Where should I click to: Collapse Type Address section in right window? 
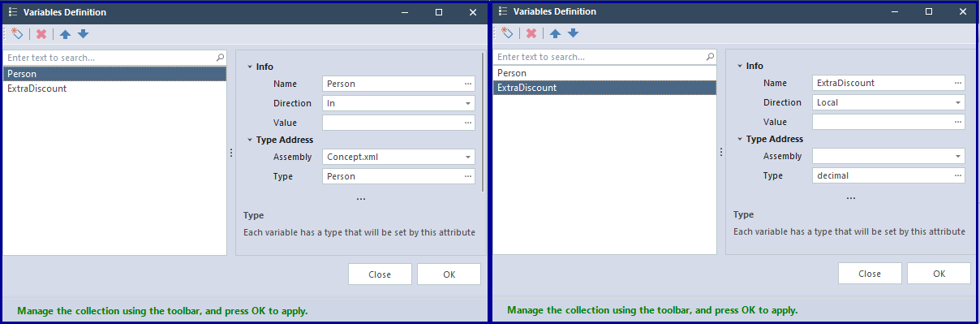click(740, 139)
